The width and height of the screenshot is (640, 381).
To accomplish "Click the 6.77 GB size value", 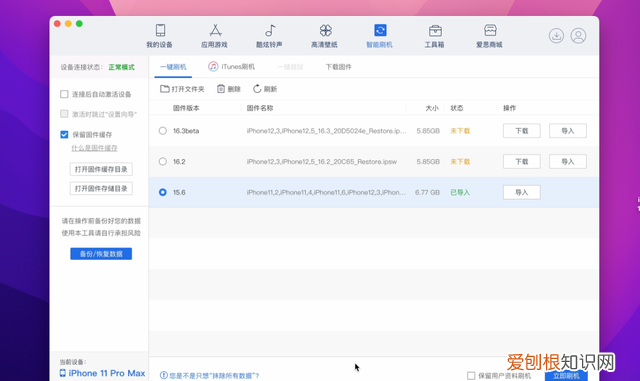I will coord(427,192).
